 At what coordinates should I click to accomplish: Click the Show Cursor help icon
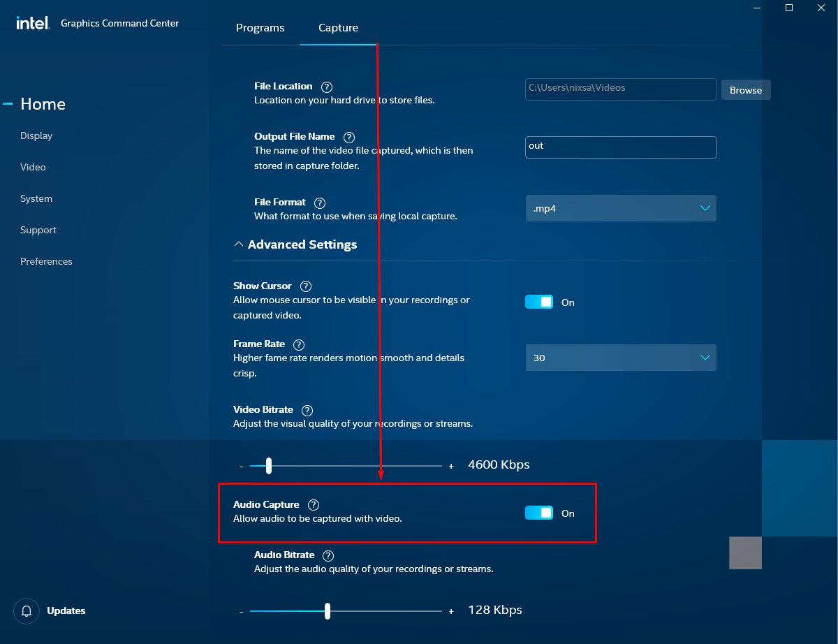(305, 286)
